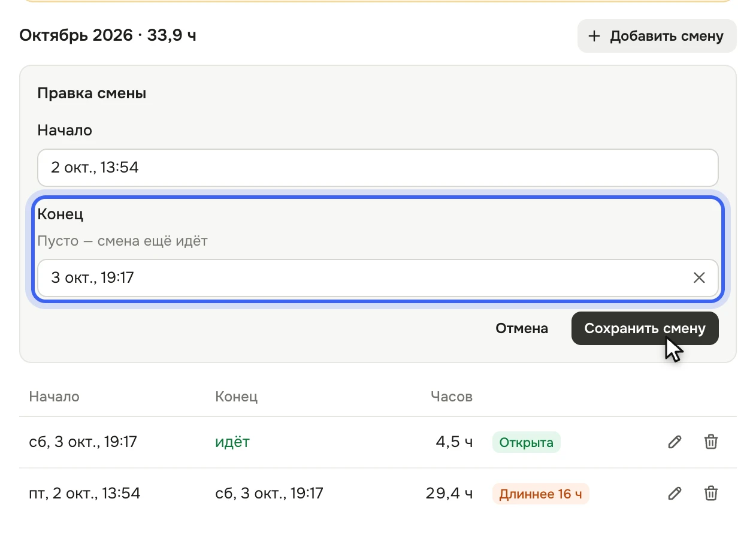The image size is (756, 538).
Task: Edit the shift starting сб, 3 окт., 19:17
Action: pos(675,442)
